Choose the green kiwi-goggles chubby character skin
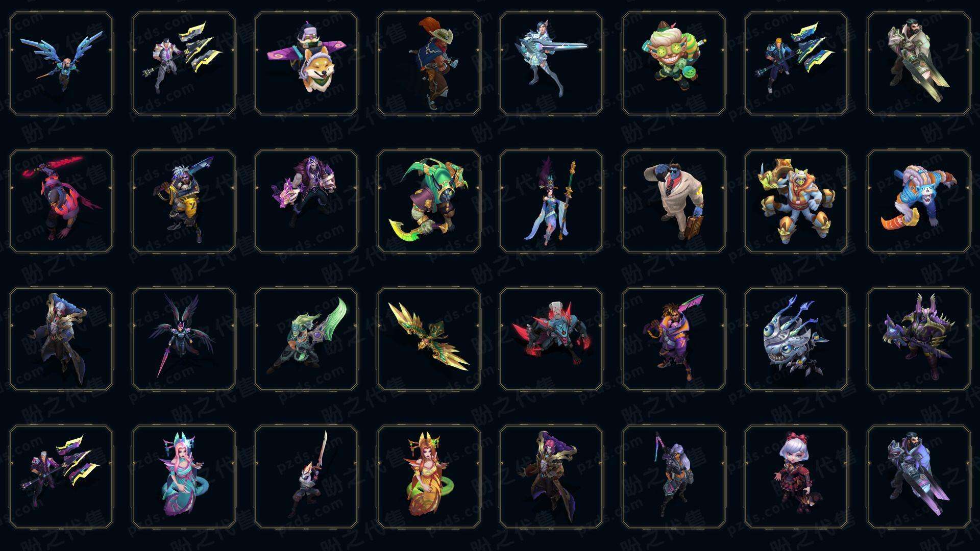 click(x=674, y=64)
